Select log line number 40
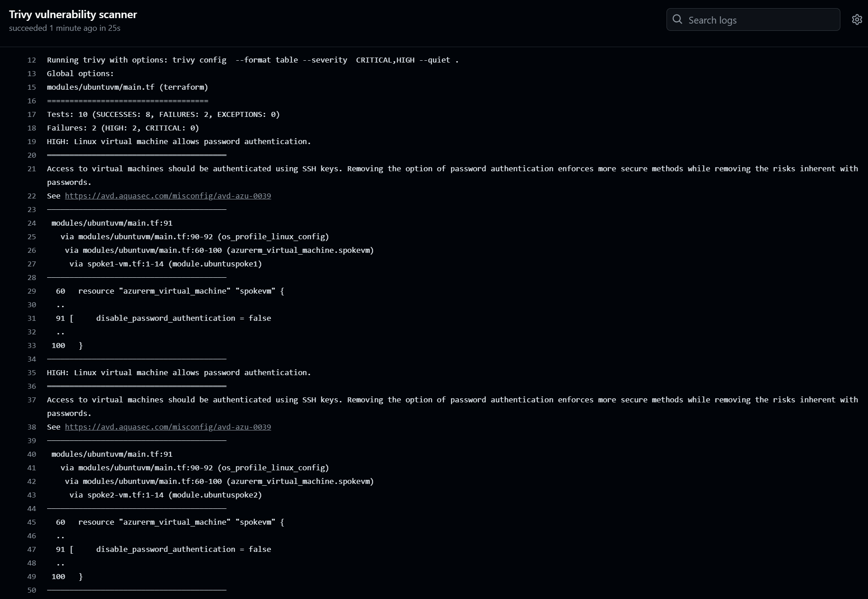 tap(32, 454)
